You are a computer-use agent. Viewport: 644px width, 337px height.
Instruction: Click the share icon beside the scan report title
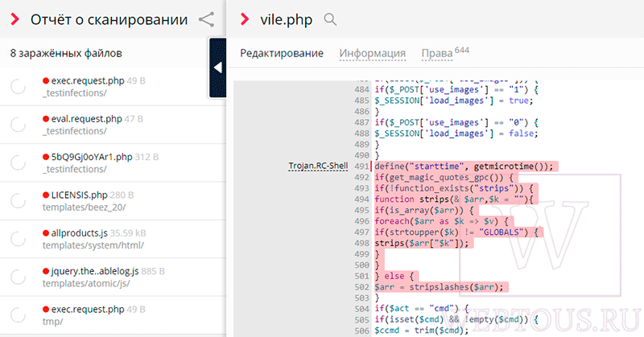(x=206, y=19)
